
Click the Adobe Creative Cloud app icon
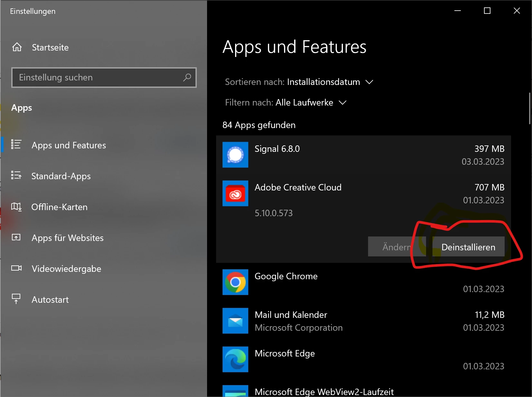coord(235,193)
